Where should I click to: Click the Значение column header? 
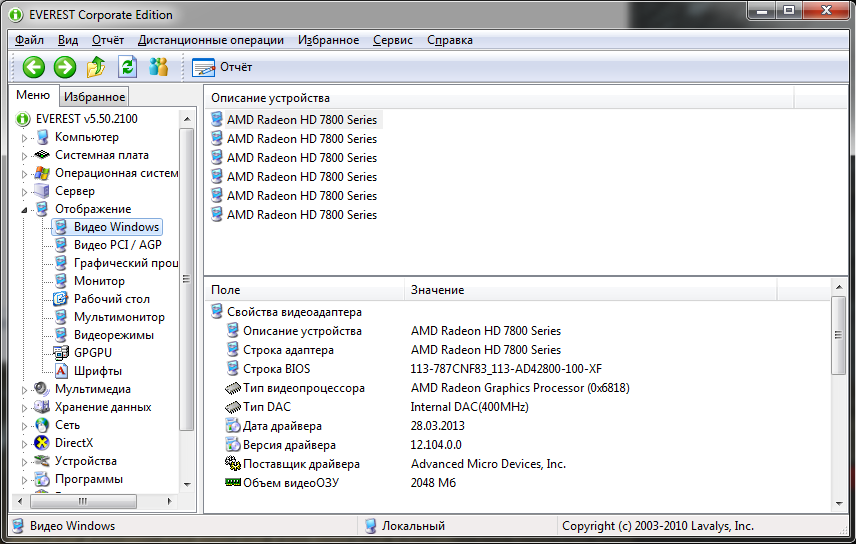pyautogui.click(x=591, y=290)
